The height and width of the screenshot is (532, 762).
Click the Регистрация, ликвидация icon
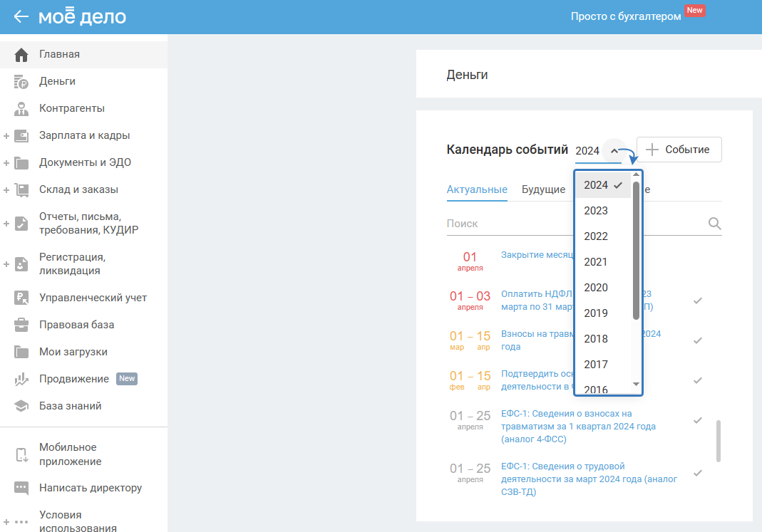pos(21,264)
